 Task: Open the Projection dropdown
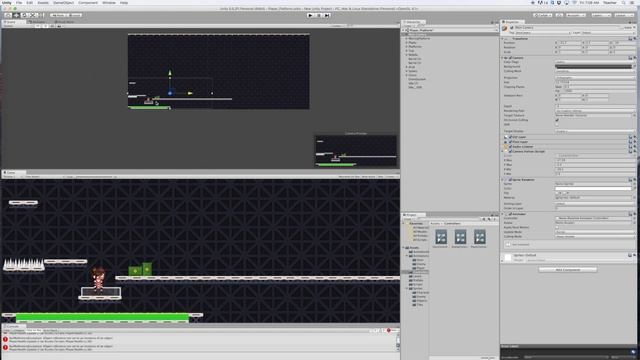[x=595, y=78]
